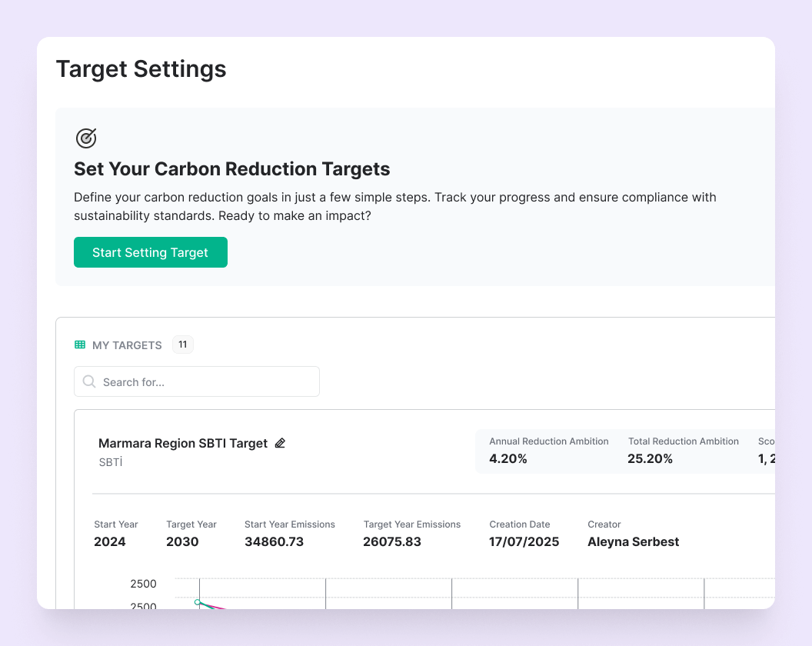
Task: Select the MY TARGETS section label
Action: pyautogui.click(x=127, y=345)
